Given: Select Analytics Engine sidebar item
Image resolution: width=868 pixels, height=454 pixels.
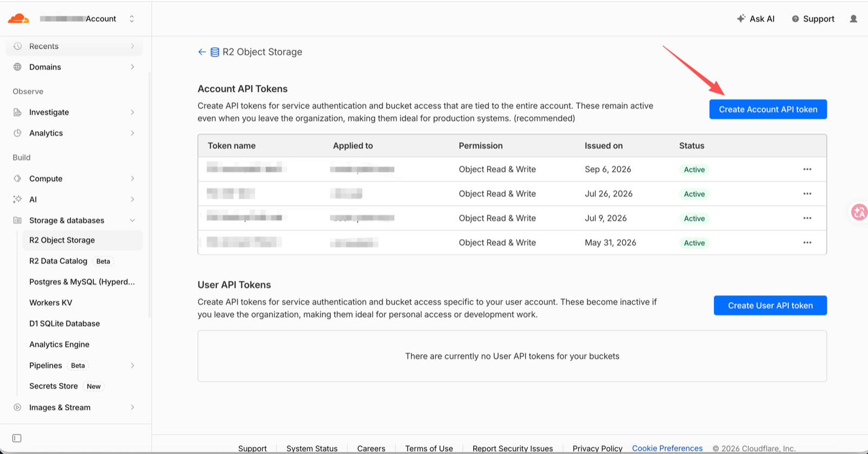Looking at the screenshot, I should [x=82, y=344].
